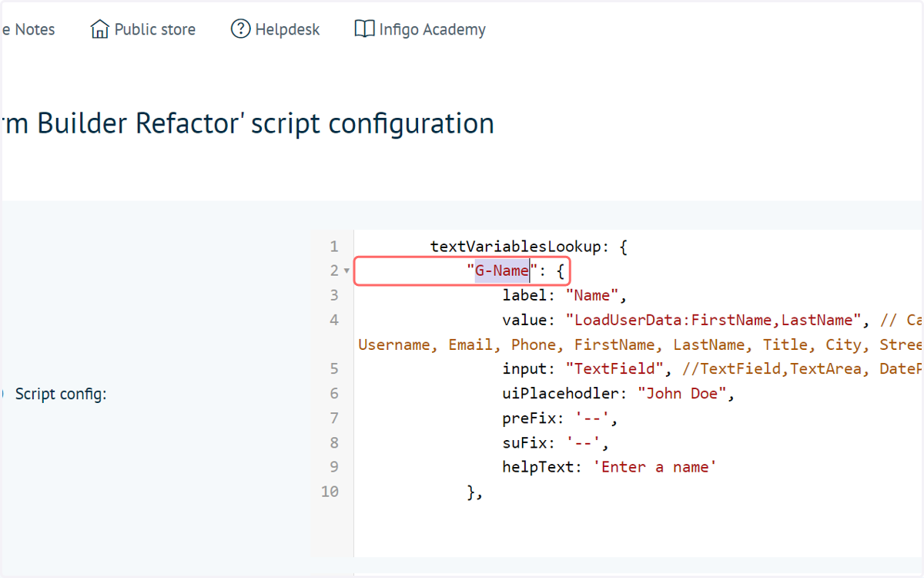
Task: Click line number 10 in gutter
Action: coord(330,492)
